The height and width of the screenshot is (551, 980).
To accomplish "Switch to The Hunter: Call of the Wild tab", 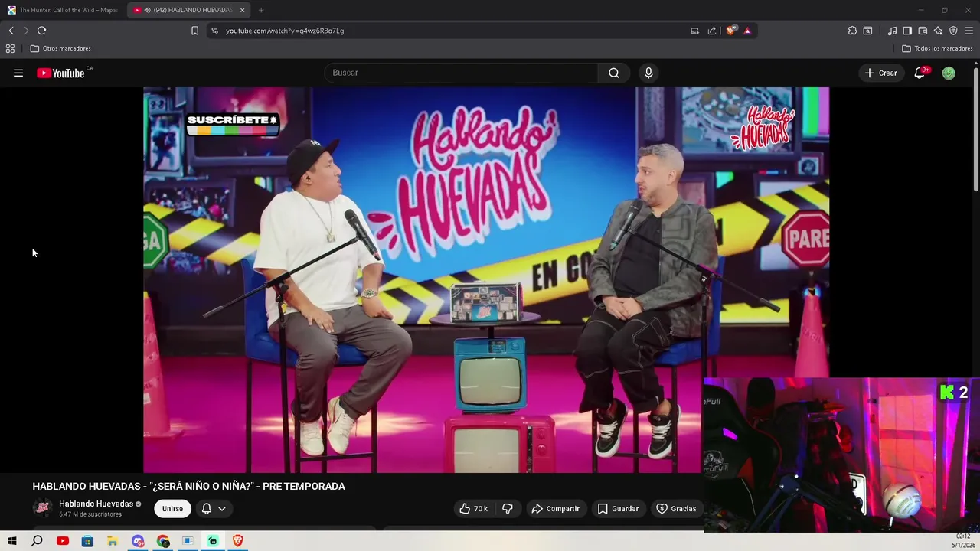I will click(x=63, y=10).
